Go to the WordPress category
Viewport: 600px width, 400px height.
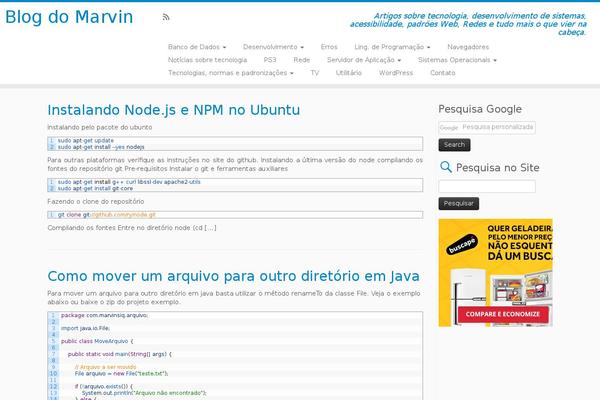[x=396, y=73]
